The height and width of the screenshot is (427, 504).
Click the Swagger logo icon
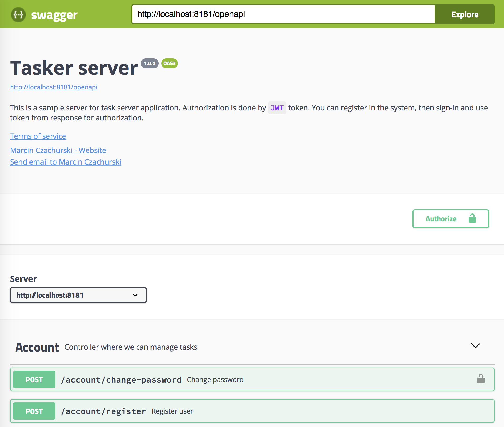[18, 15]
